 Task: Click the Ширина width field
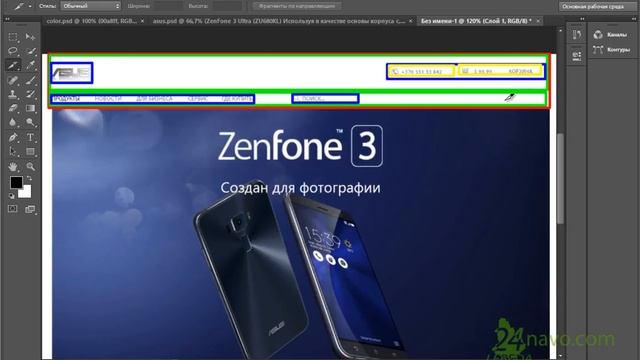[x=168, y=6]
